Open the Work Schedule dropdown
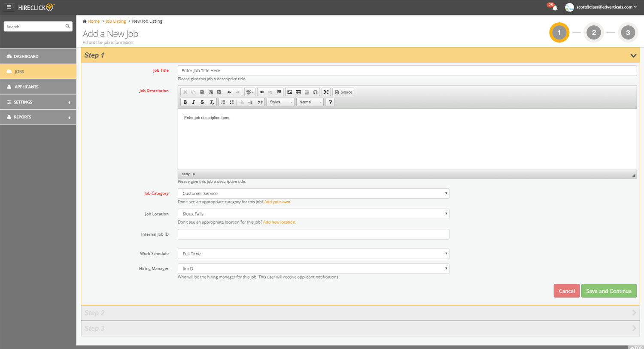This screenshot has width=644, height=349. (313, 254)
